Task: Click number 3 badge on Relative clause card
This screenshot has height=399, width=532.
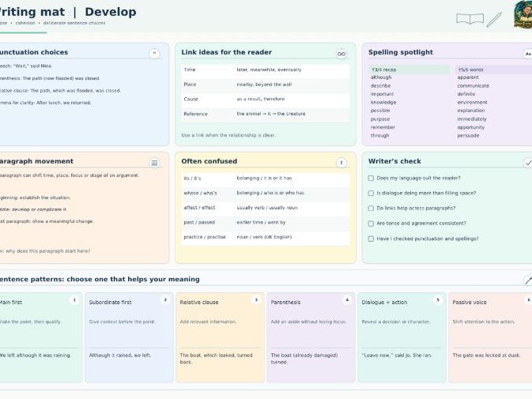Action: 256,299
